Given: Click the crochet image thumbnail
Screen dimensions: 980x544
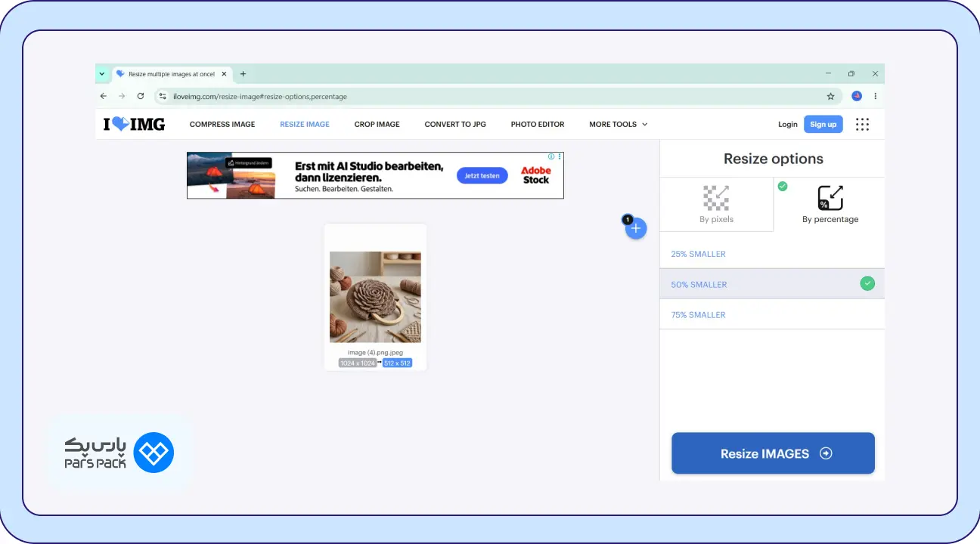Looking at the screenshot, I should 375,297.
